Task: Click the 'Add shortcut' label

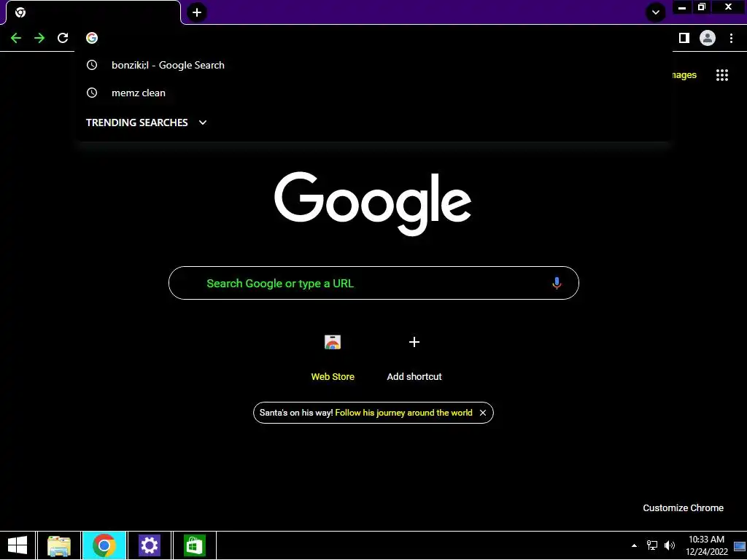Action: click(414, 377)
